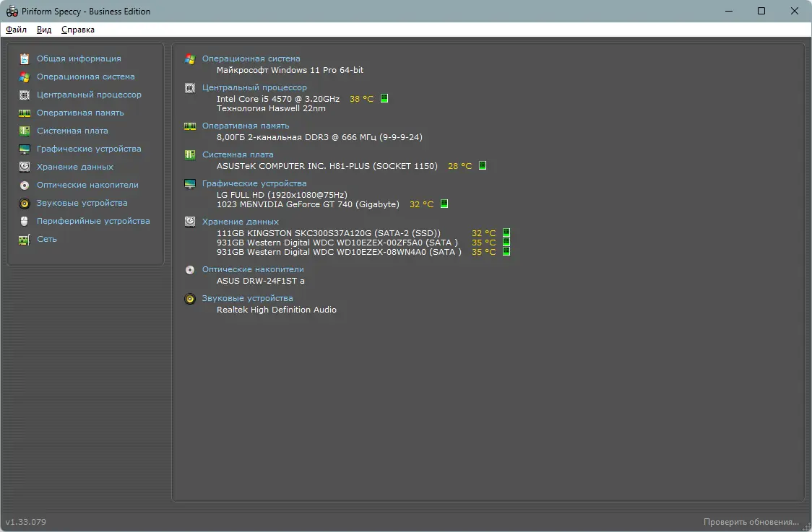This screenshot has width=812, height=532.
Task: Click the 8,00ГБ DDR3 memory text
Action: pyautogui.click(x=319, y=137)
